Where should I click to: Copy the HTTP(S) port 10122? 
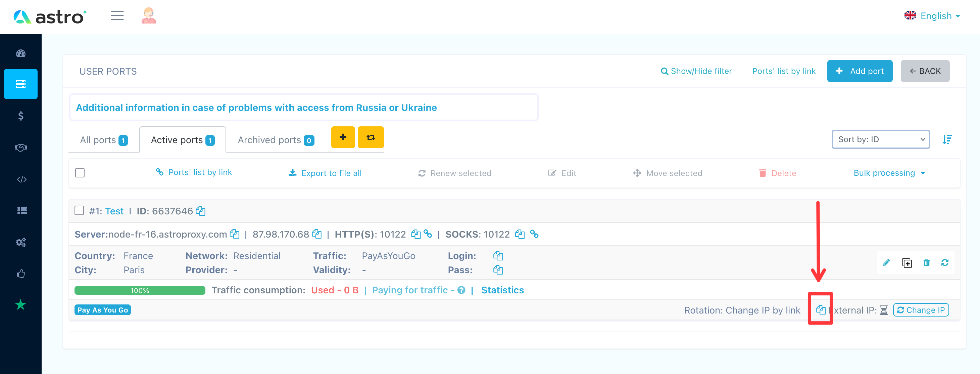pos(416,234)
